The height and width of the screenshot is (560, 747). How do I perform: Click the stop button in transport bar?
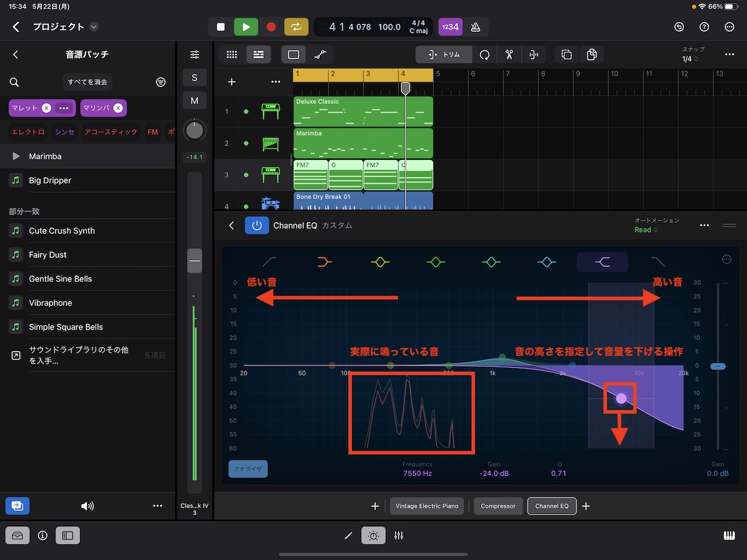pyautogui.click(x=221, y=27)
